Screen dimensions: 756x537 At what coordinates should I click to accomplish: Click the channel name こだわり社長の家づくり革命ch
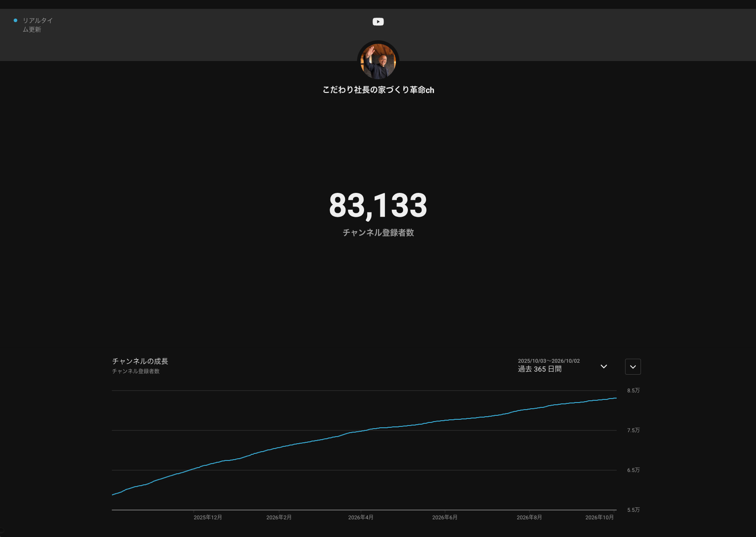coord(378,90)
